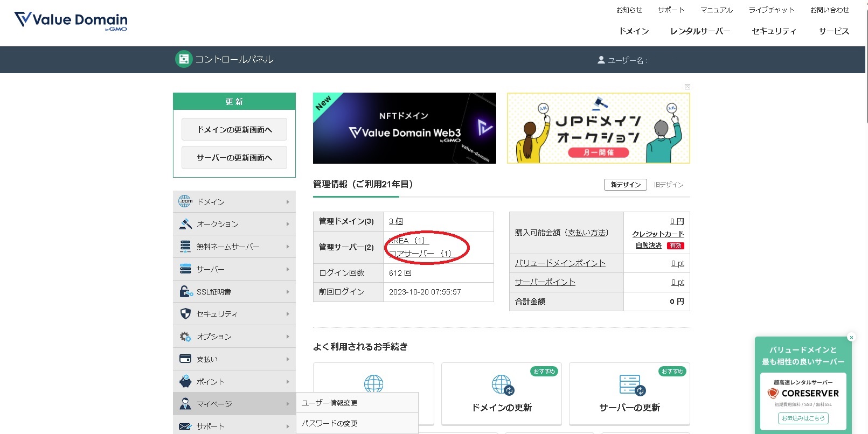Click the support envelope icon

(x=185, y=426)
